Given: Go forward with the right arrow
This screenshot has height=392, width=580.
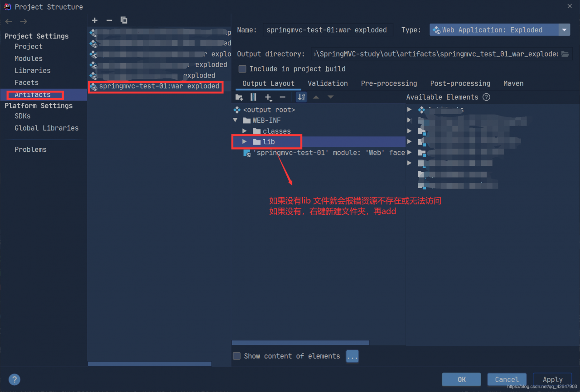Looking at the screenshot, I should 24,21.
